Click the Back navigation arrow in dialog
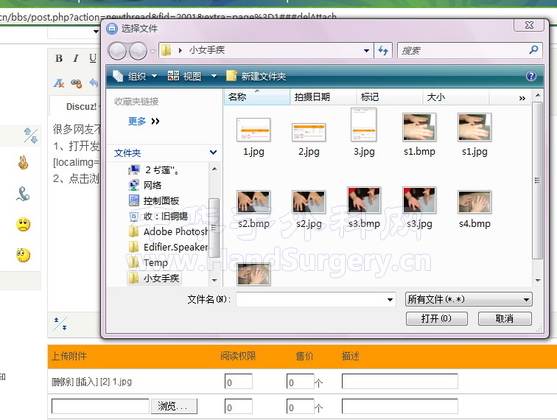 click(117, 51)
